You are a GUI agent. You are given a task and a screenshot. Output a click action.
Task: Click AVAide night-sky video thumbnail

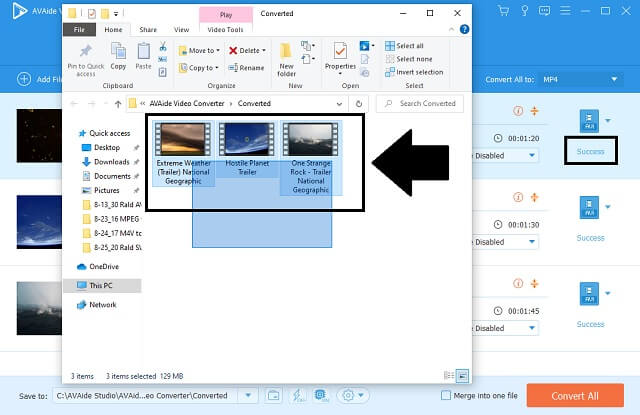point(39,135)
